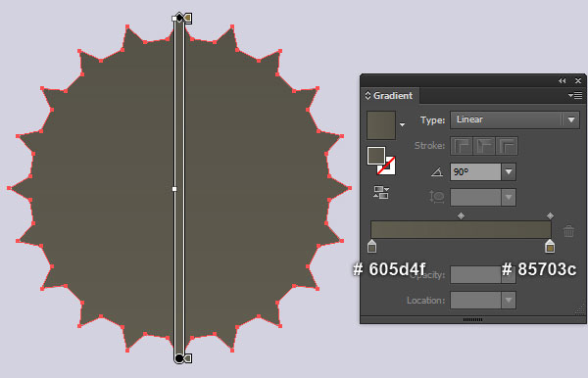Click the gradient fill preview thumbnail
588x378 pixels.
pyautogui.click(x=381, y=125)
